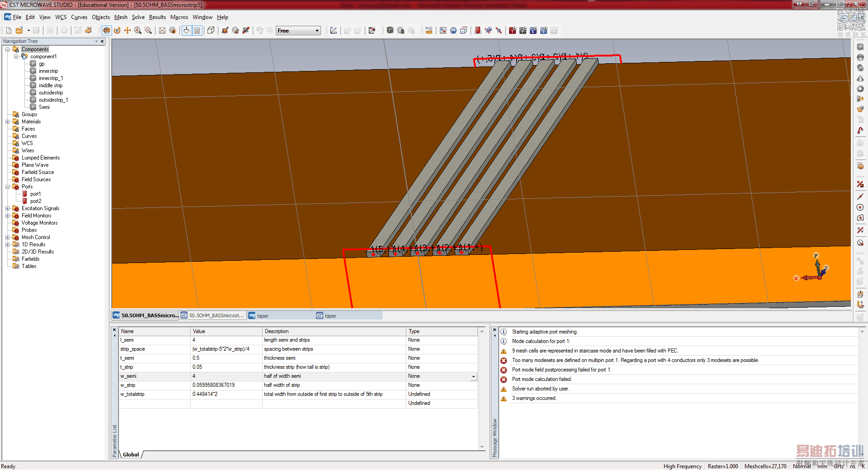
Task: Open the Solve menu
Action: 138,17
